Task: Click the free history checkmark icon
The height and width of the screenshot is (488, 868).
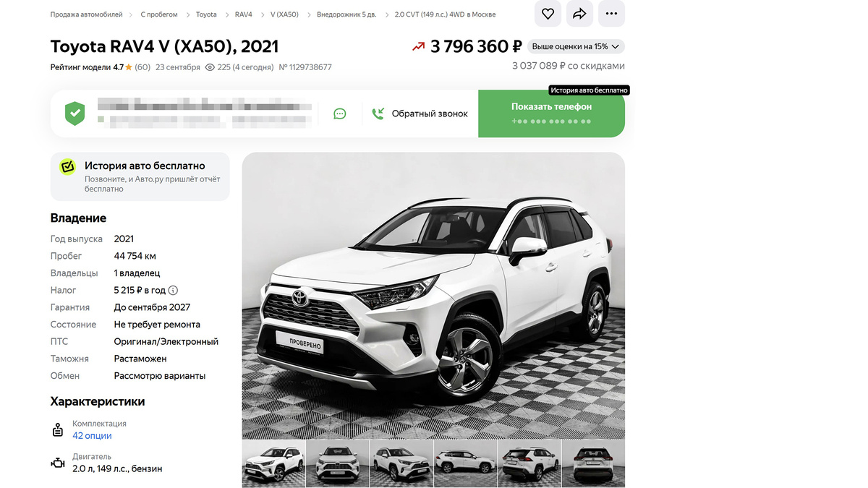Action: click(67, 167)
